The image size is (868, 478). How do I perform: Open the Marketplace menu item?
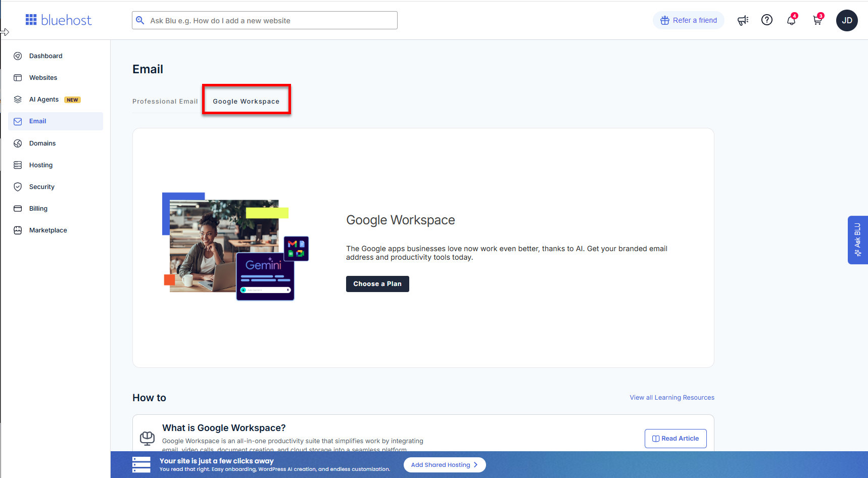[x=56, y=230]
